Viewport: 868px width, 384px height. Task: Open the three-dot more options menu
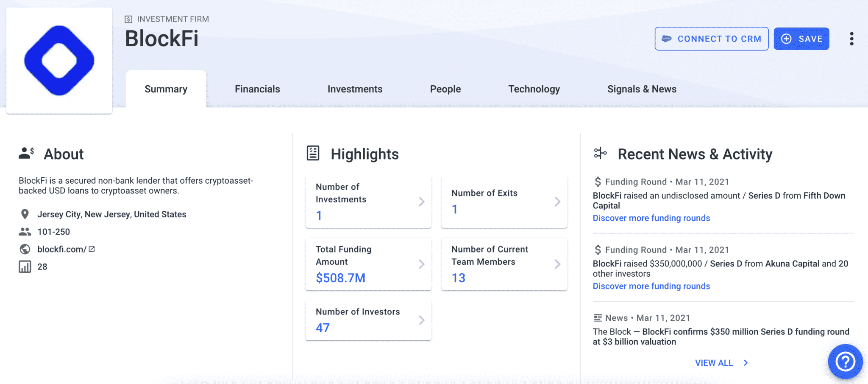click(851, 39)
